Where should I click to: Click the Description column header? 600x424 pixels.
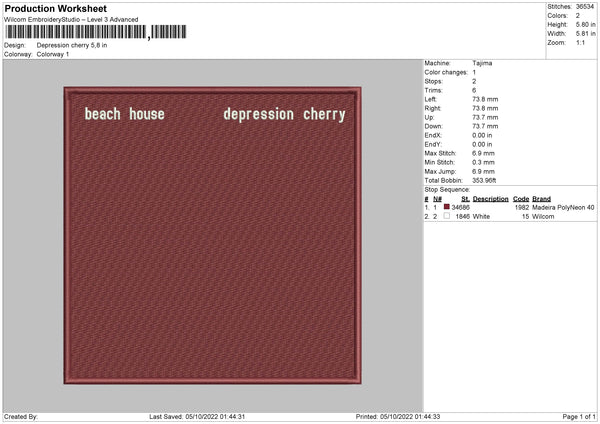point(491,199)
